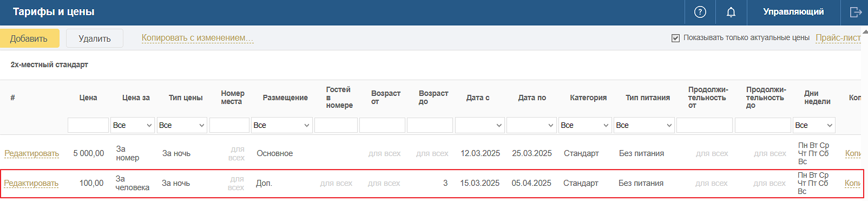Click date 15.03.2025 cell
Screen dimensions: 868x201
[x=480, y=183]
